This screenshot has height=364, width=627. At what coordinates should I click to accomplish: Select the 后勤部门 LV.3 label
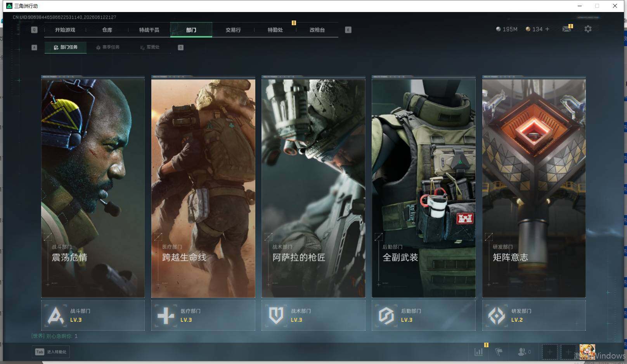click(407, 320)
